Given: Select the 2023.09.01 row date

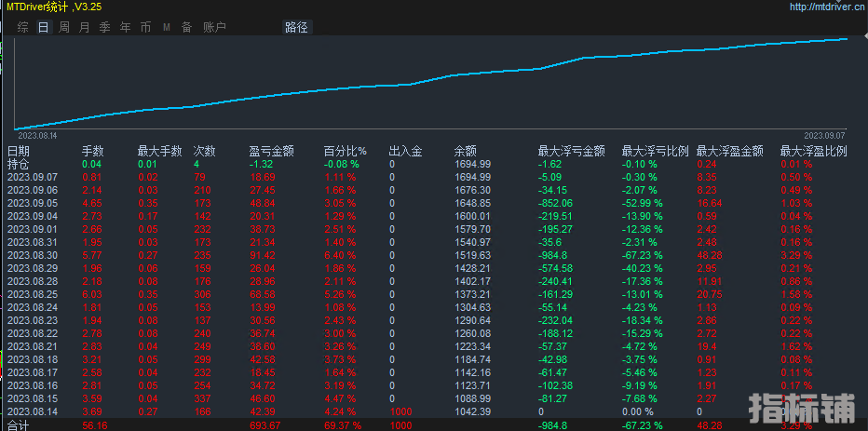Looking at the screenshot, I should click(31, 229).
